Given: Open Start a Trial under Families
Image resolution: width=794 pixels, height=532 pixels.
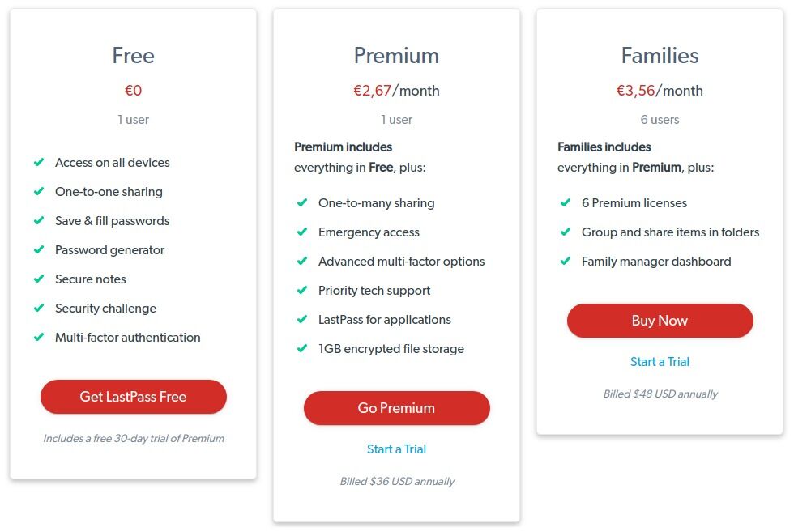Looking at the screenshot, I should point(660,362).
